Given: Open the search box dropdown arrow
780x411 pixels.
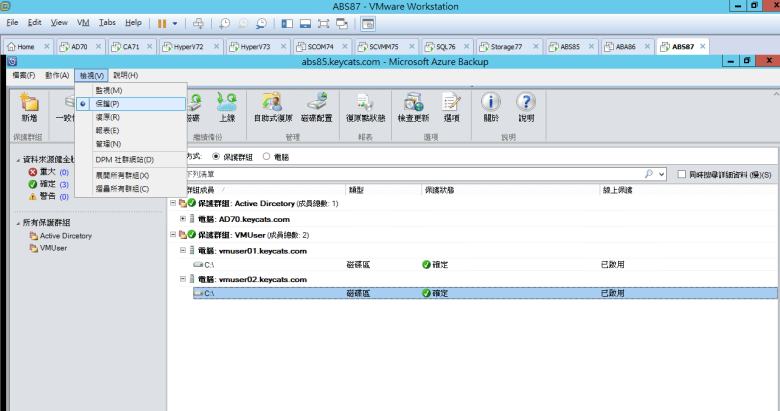Looking at the screenshot, I should [x=660, y=174].
